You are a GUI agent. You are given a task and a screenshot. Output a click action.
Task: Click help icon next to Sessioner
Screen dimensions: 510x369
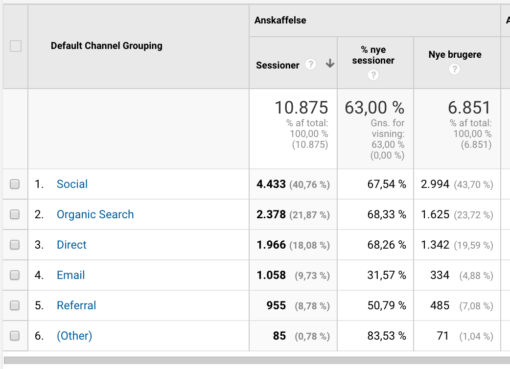click(x=310, y=64)
